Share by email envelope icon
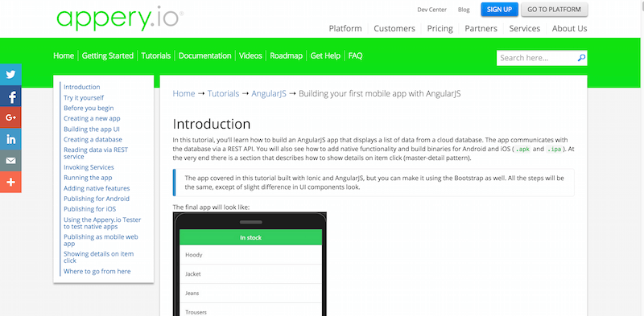 (x=10, y=161)
